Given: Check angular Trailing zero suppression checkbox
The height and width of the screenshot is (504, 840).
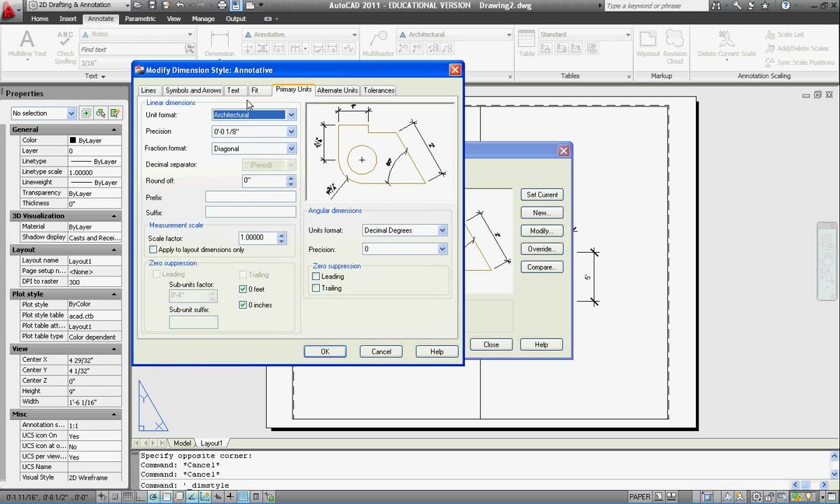Looking at the screenshot, I should click(x=316, y=288).
